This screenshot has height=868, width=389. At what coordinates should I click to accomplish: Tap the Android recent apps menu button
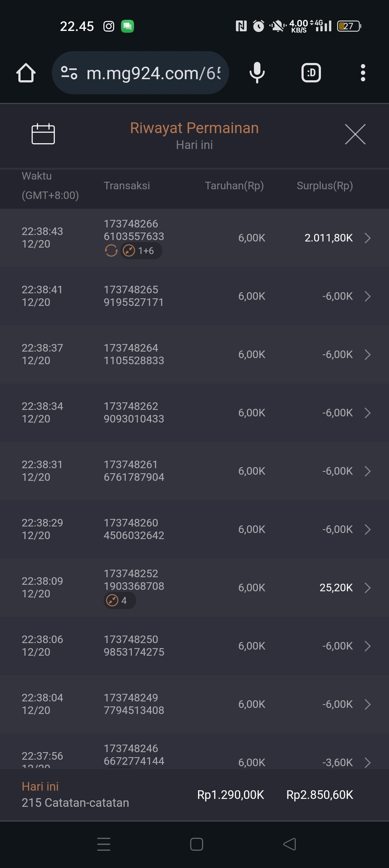(104, 844)
